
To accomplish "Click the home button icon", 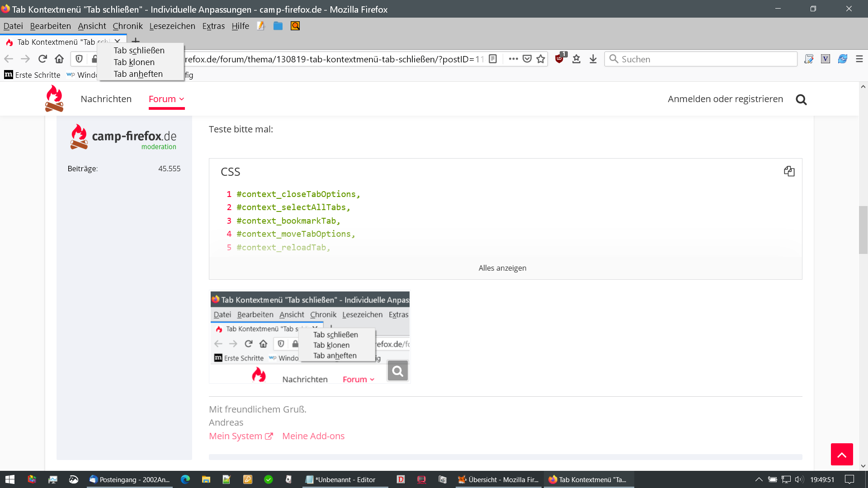I will [x=59, y=59].
